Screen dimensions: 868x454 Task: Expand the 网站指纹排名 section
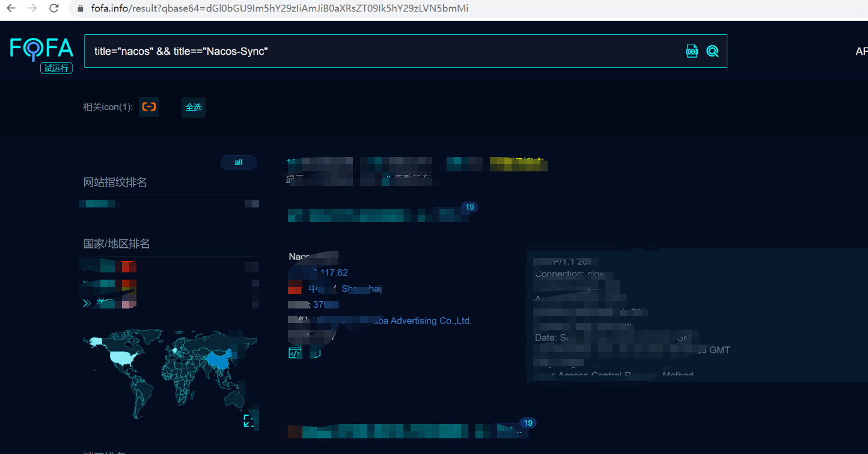(x=109, y=182)
